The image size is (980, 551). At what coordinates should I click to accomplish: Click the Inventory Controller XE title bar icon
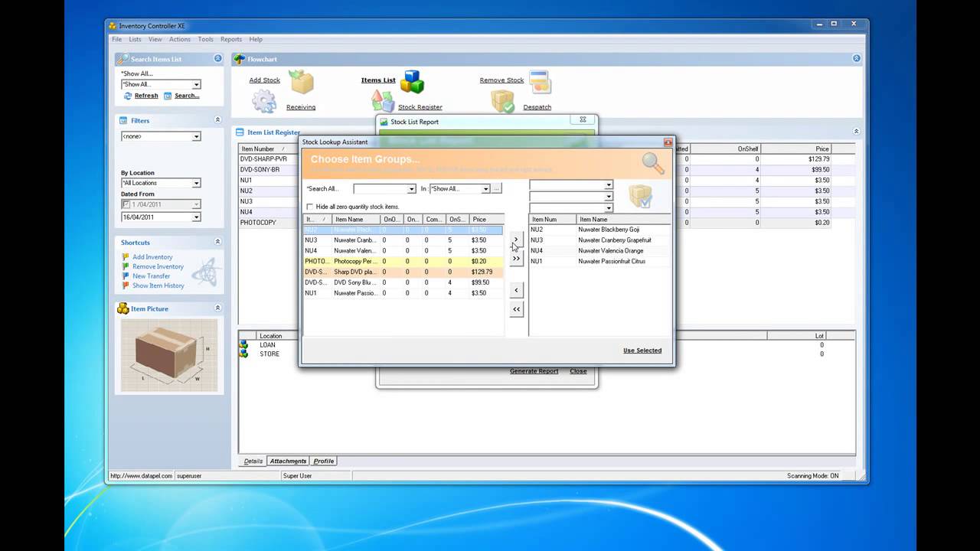[x=113, y=25]
